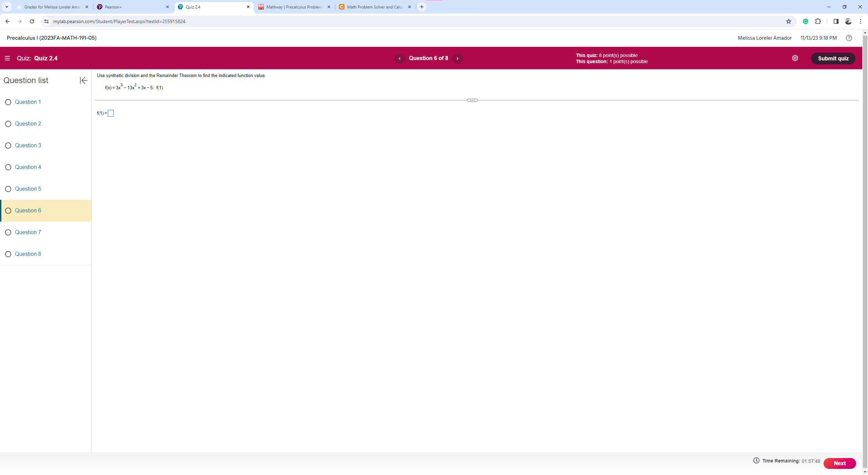Image resolution: width=868 pixels, height=475 pixels.
Task: Open the help question mark icon
Action: click(x=849, y=38)
